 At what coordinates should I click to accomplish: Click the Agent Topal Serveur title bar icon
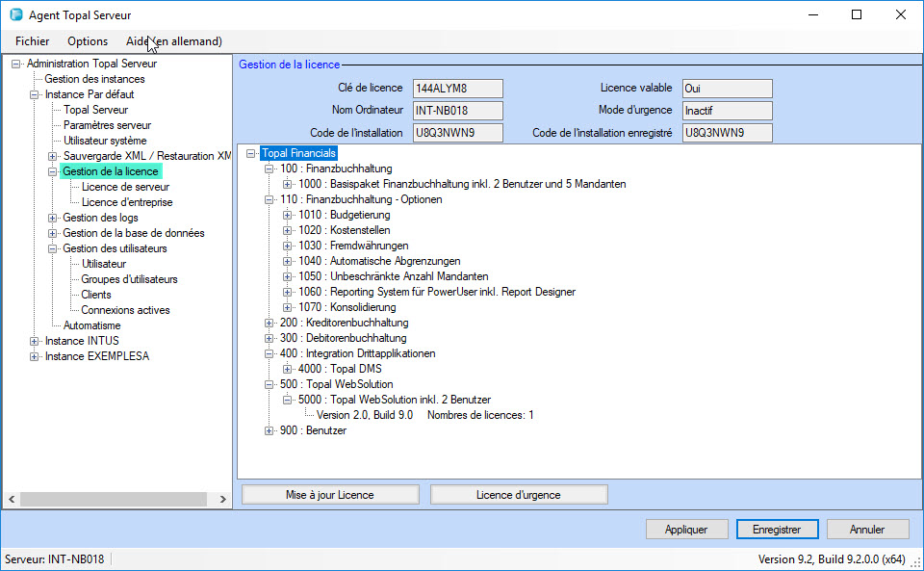pos(16,15)
